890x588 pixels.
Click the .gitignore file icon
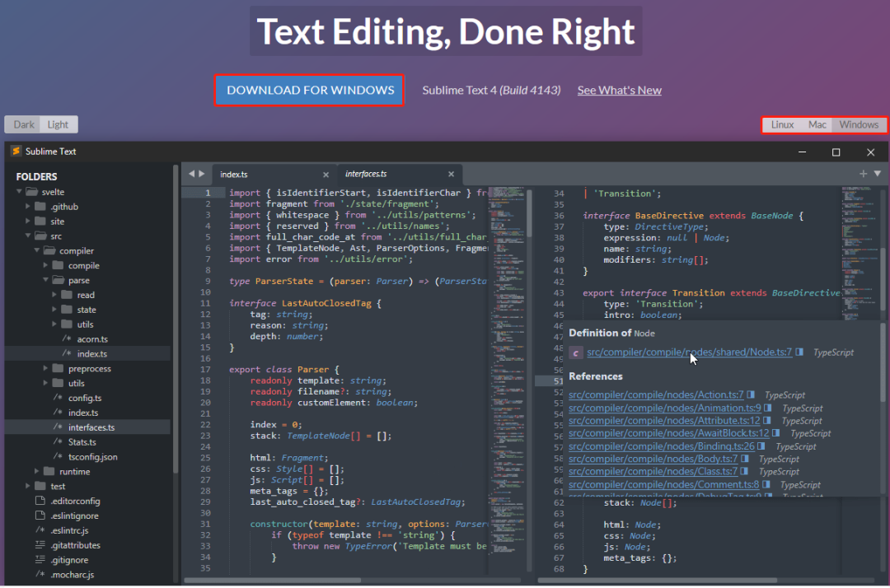40,560
